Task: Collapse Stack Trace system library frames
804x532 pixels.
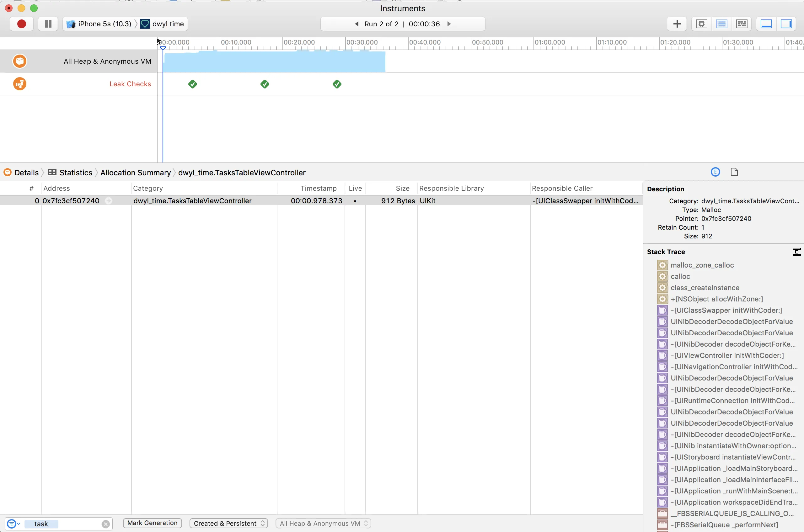Action: coord(796,252)
